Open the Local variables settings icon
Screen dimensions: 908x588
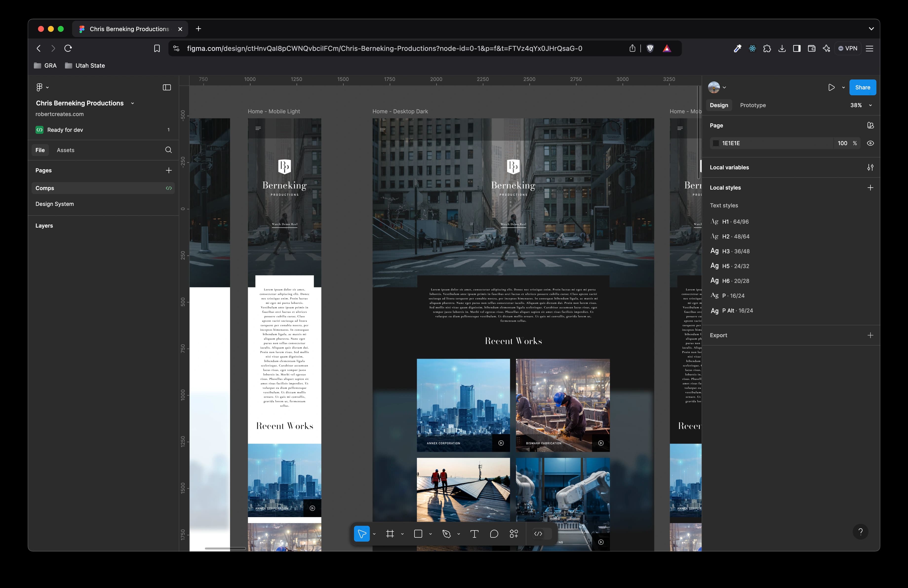870,168
